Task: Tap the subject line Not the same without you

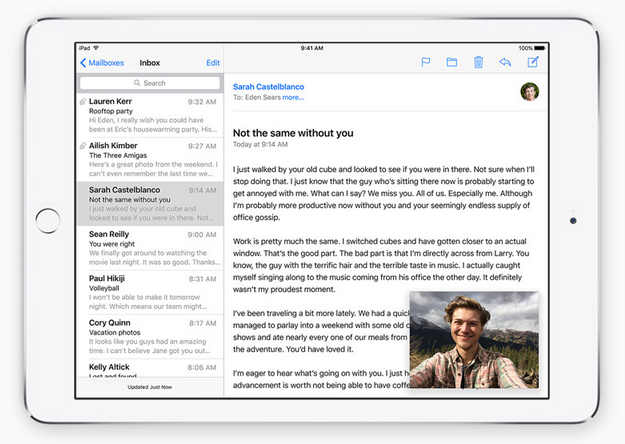Action: [x=293, y=133]
